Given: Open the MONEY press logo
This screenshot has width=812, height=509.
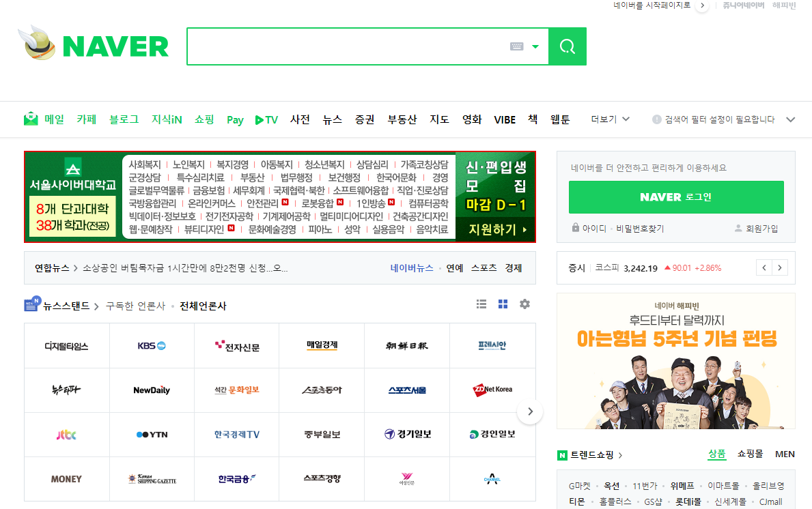Looking at the screenshot, I should coord(67,479).
